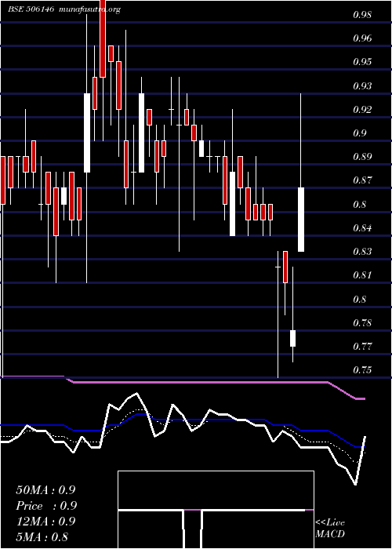
Task: Pick the 0.9 price axis label
Action: click(x=359, y=133)
